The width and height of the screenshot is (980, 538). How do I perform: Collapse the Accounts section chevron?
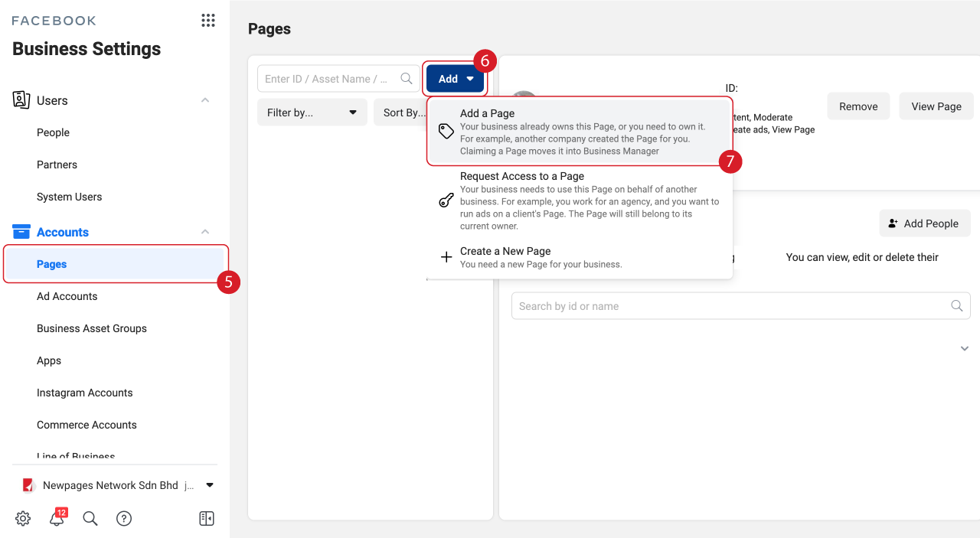[x=205, y=232]
